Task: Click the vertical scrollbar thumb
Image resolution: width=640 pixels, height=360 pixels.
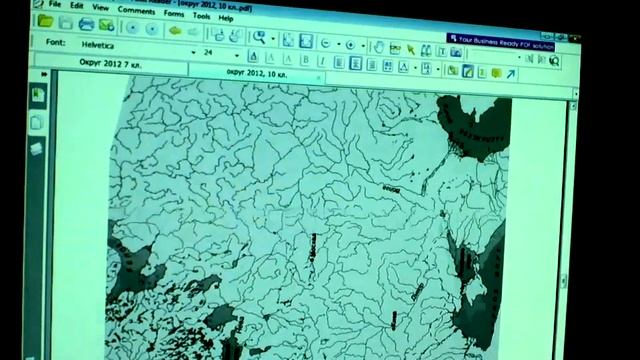Action: pos(564,280)
